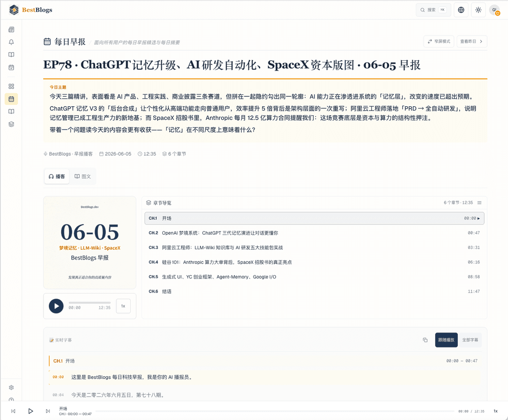This screenshot has height=420, width=508.
Task: Skip to previous chapter in bottom bar
Action: pyautogui.click(x=13, y=411)
